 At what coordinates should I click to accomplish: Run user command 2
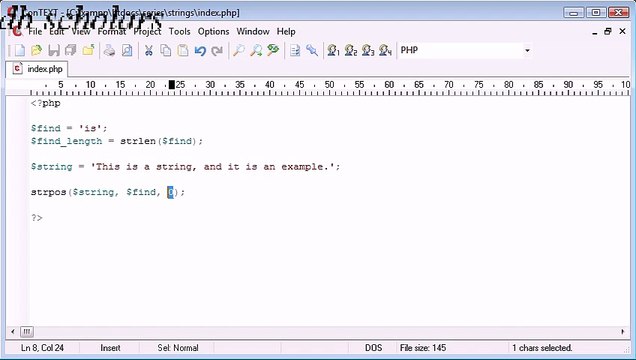click(x=350, y=50)
